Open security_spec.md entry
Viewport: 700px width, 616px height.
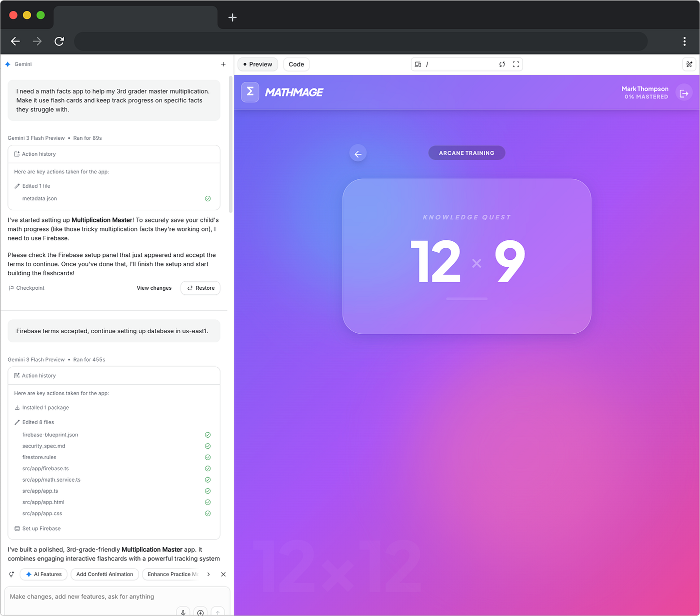[x=43, y=446]
